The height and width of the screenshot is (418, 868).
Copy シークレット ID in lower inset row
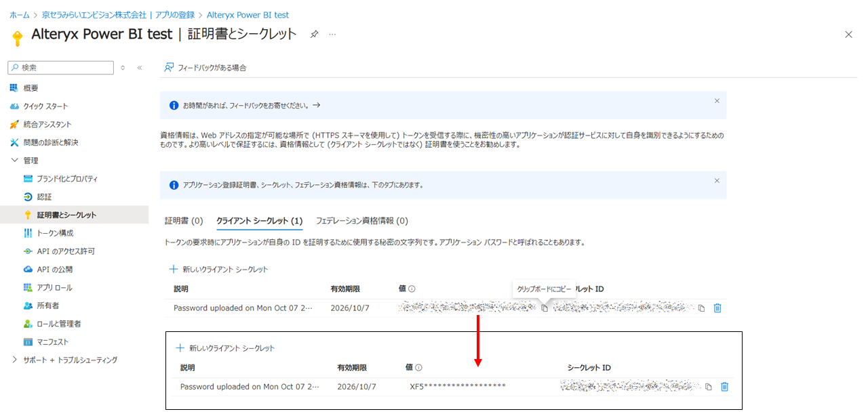pyautogui.click(x=708, y=387)
